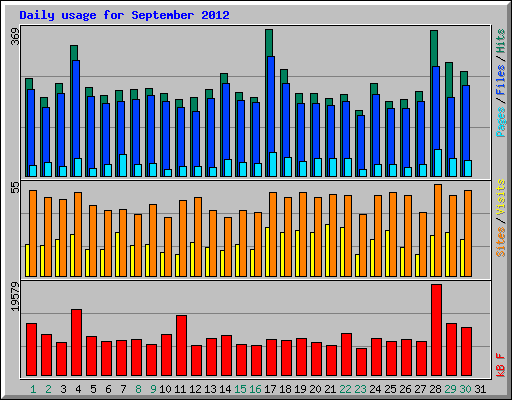Click day 3 on the x-axis
Viewport: 512px width, 400px height.
click(x=63, y=389)
